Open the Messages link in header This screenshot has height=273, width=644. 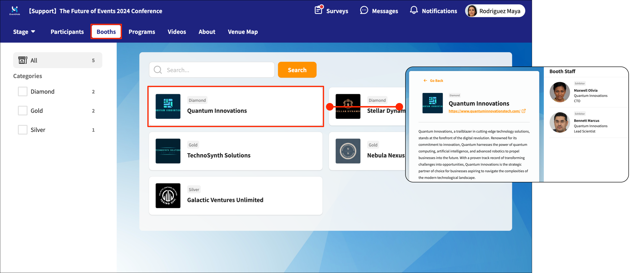[x=379, y=11]
